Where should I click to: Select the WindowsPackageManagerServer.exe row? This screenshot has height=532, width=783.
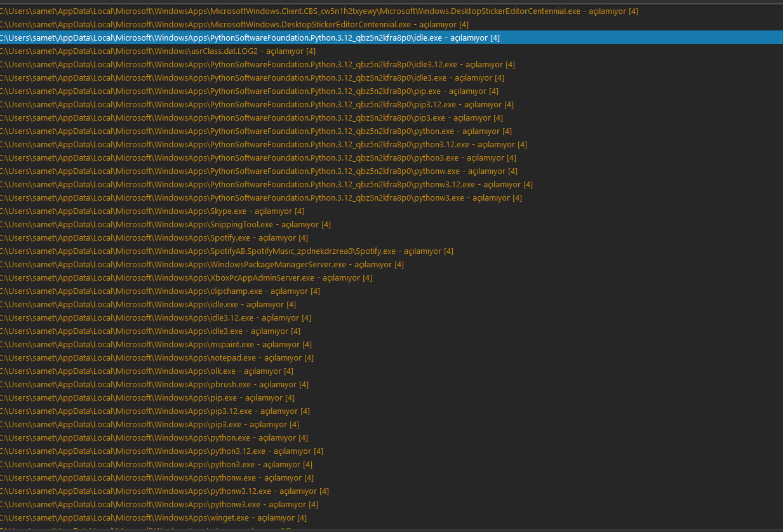tap(391, 264)
